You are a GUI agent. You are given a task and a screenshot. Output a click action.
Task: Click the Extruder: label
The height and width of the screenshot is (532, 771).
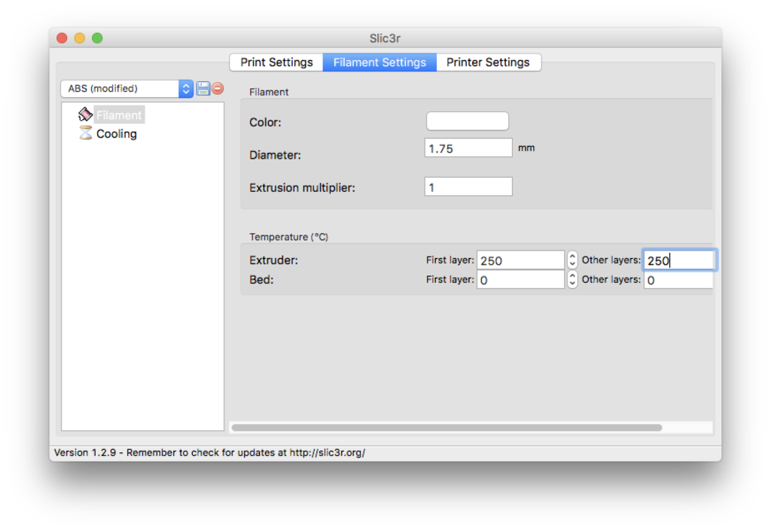273,260
